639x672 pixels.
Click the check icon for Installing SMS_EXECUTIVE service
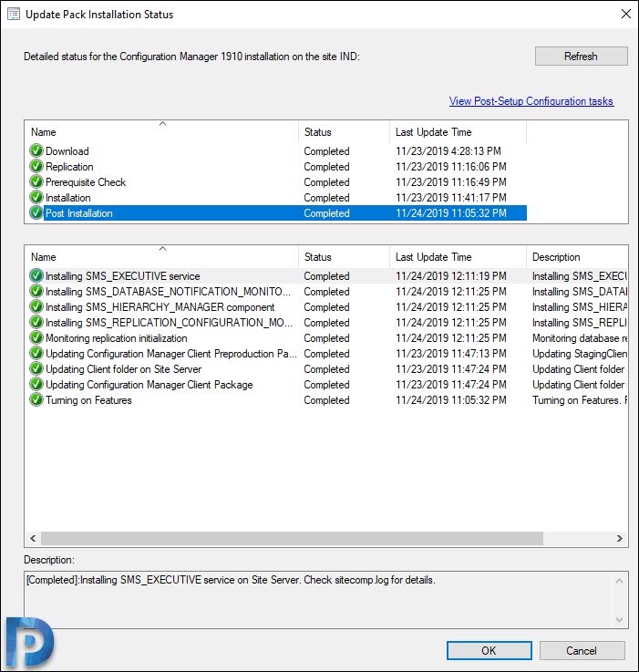pos(36,275)
